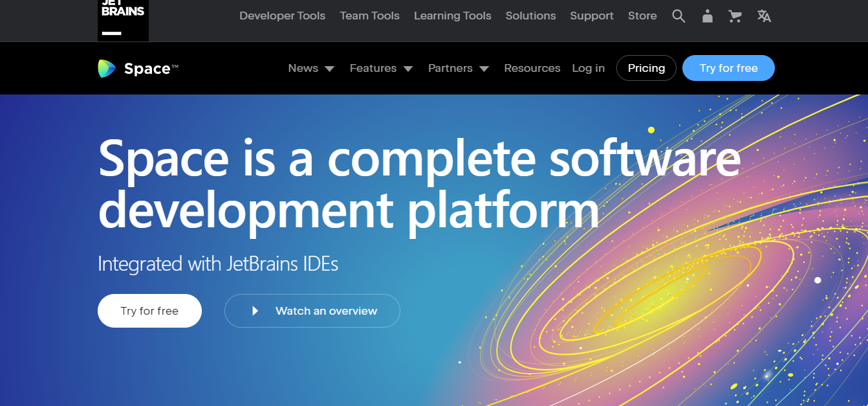Expand the Features dropdown arrow
The height and width of the screenshot is (406, 868).
tap(407, 69)
